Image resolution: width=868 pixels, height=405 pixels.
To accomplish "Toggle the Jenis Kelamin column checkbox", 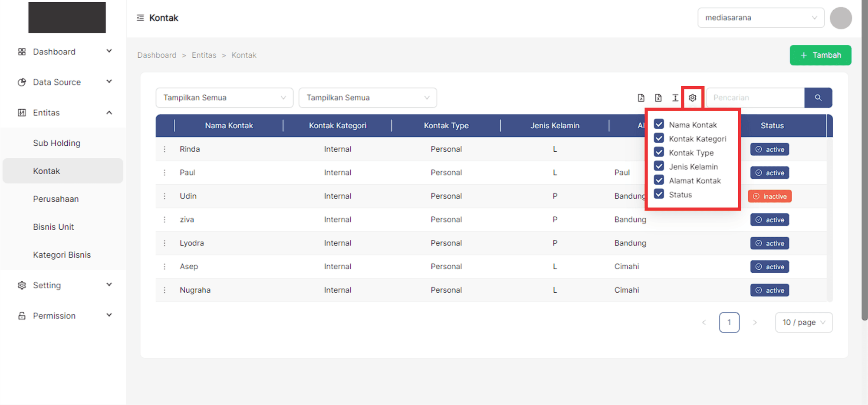I will 659,167.
